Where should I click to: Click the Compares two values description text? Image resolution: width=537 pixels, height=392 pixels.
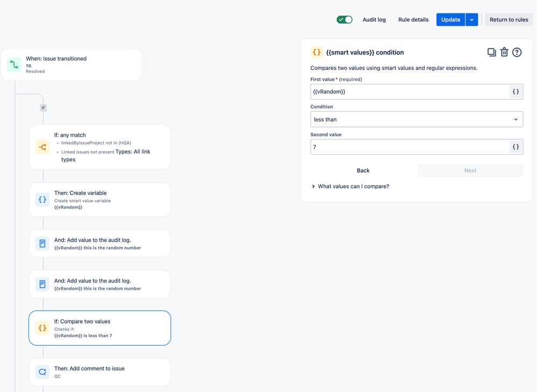point(394,68)
